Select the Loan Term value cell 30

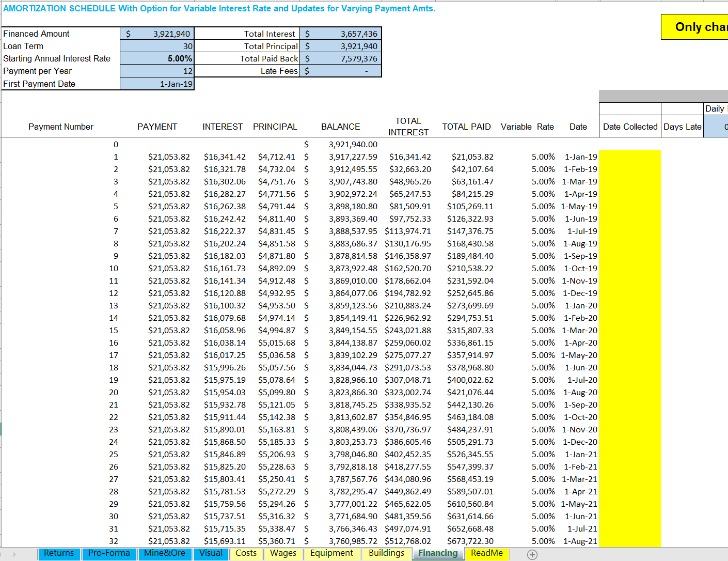[157, 46]
